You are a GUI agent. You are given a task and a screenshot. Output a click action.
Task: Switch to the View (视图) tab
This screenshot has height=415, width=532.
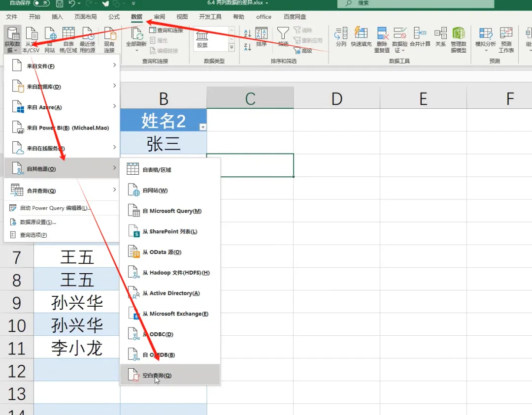pyautogui.click(x=182, y=17)
